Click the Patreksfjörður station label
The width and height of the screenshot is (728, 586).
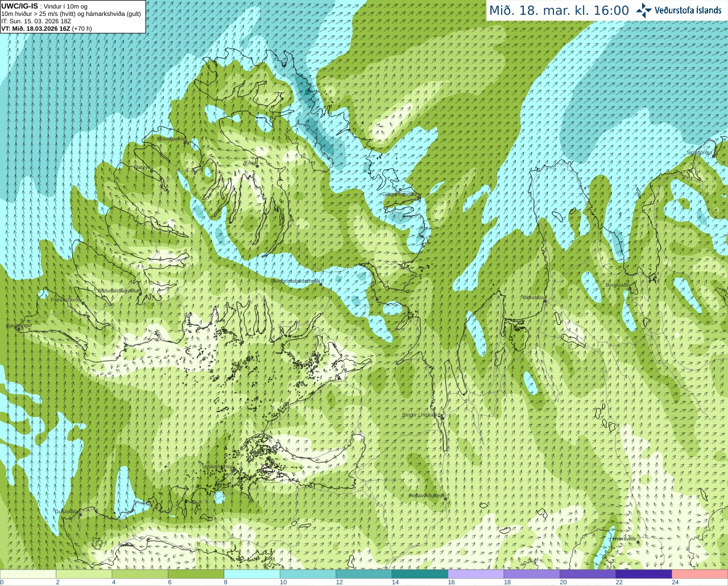coord(67,299)
